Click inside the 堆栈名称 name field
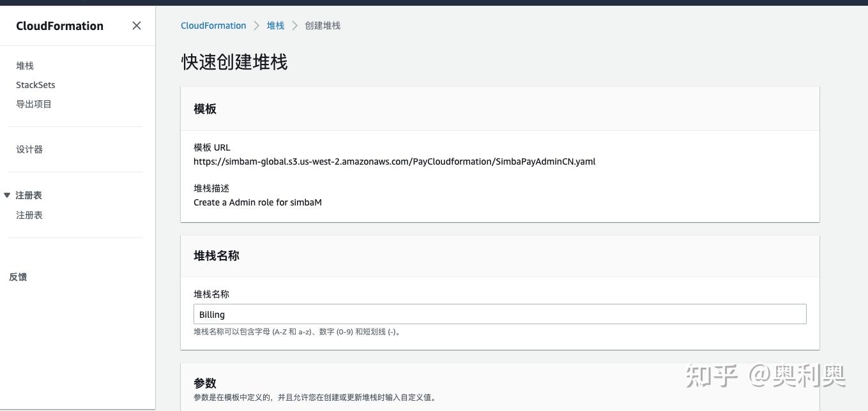The height and width of the screenshot is (411, 868). click(499, 314)
